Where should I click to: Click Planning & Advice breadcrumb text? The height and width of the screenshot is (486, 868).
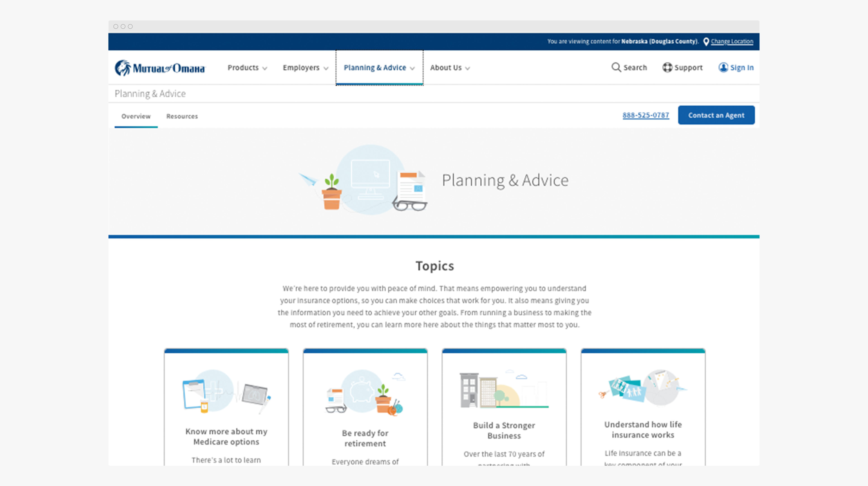pos(150,94)
